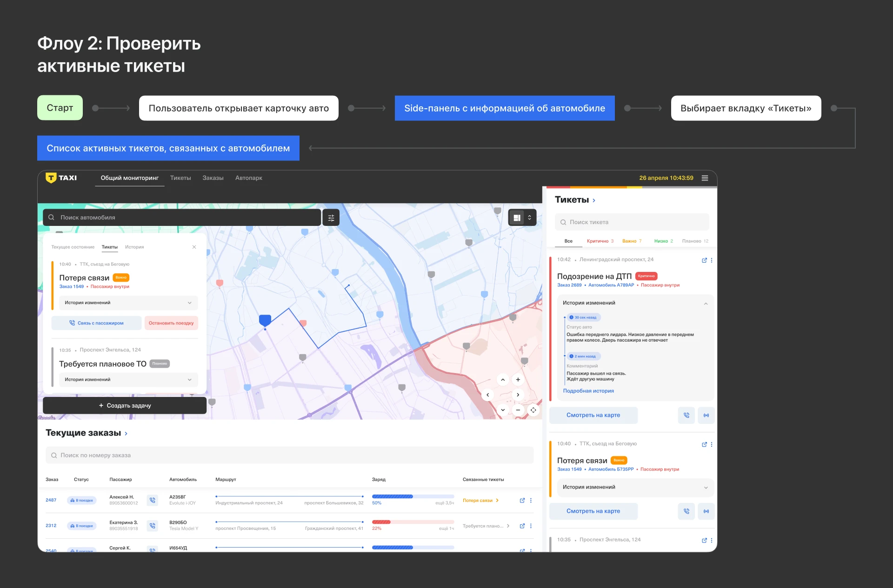
Task: Open the layout switcher up-down arrows
Action: point(529,218)
